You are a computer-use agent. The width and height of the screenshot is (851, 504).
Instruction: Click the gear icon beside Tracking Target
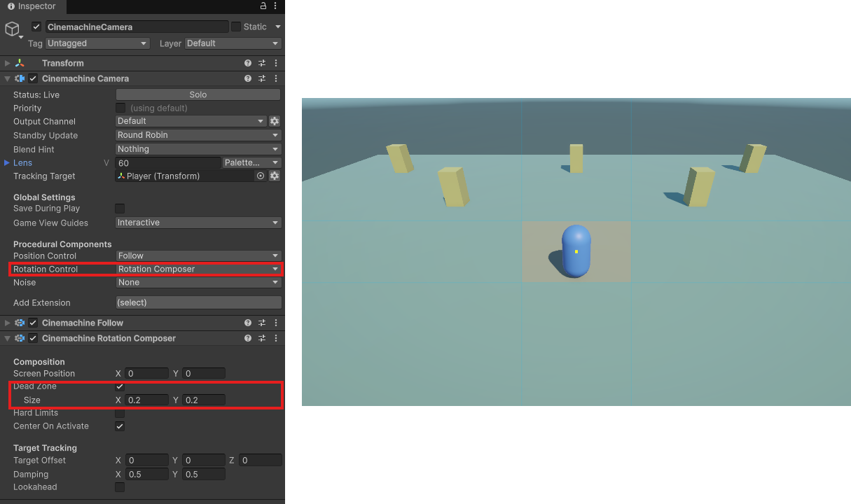click(275, 176)
